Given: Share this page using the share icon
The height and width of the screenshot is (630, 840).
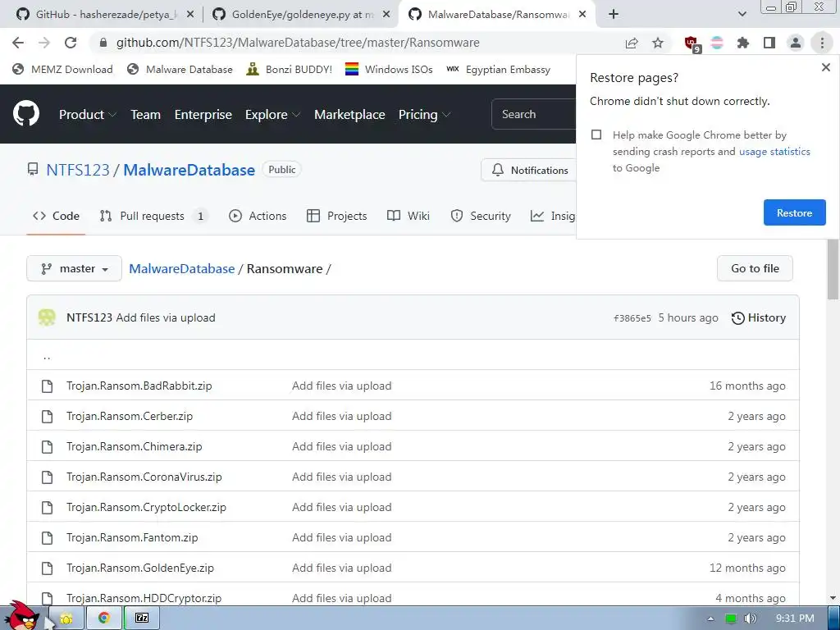Looking at the screenshot, I should coord(632,43).
